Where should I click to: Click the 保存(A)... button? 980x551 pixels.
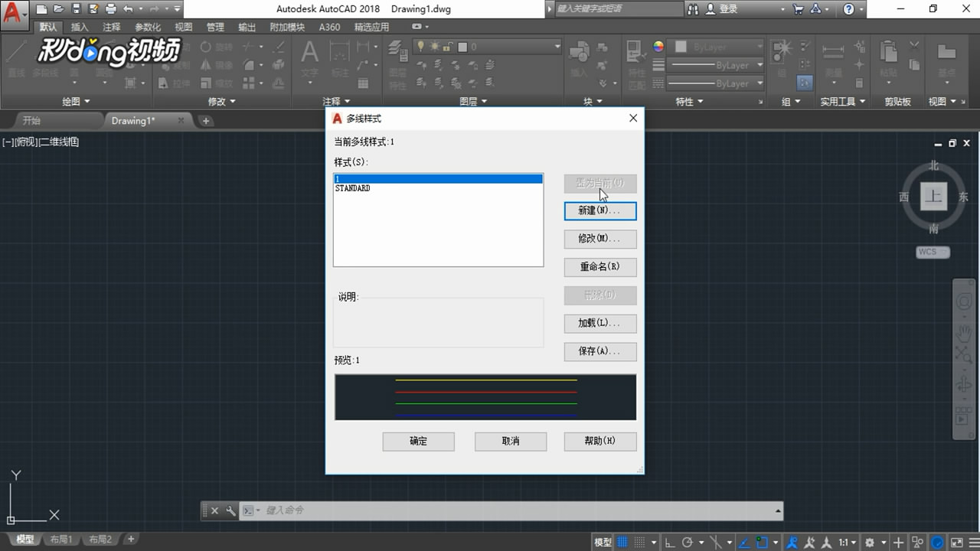[600, 351]
